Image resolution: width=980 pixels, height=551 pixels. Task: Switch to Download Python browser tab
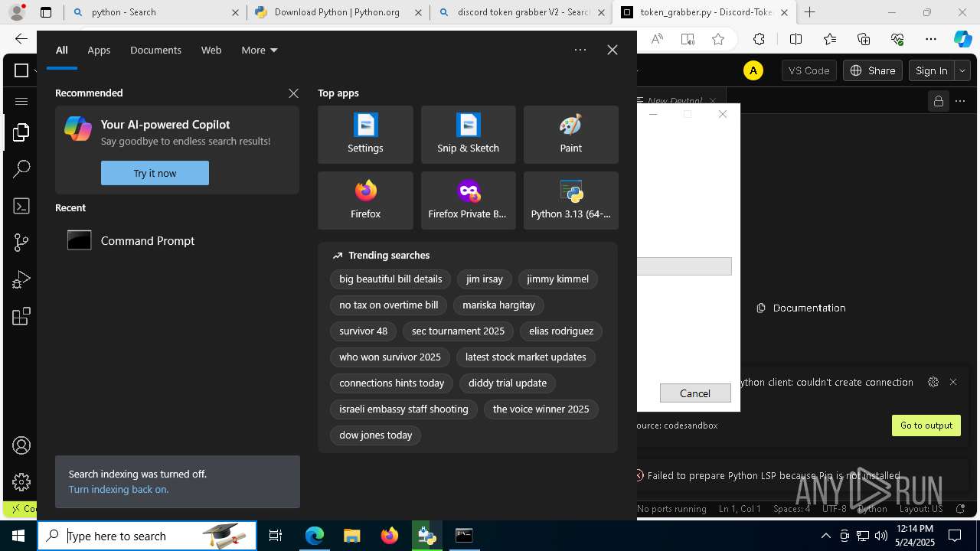[x=338, y=12]
